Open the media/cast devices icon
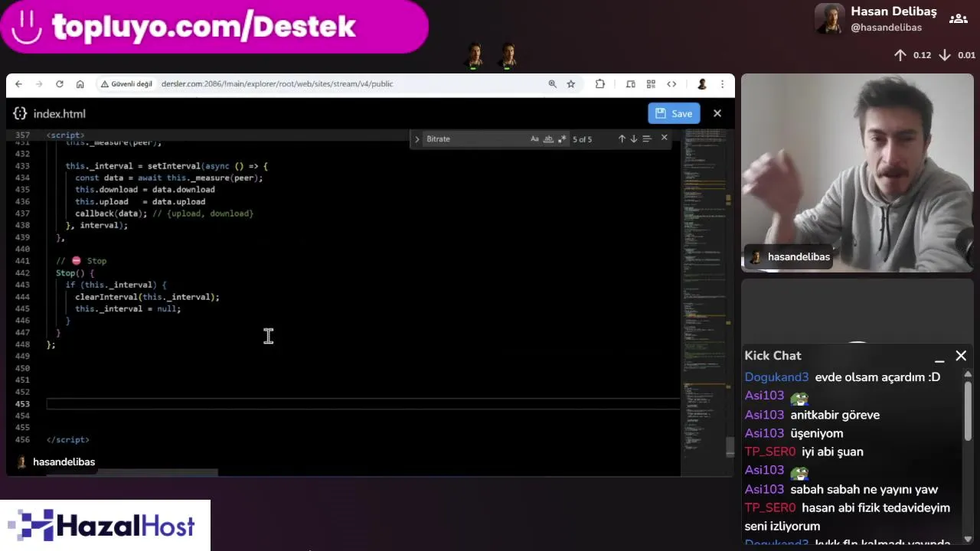This screenshot has width=980, height=551. pyautogui.click(x=631, y=84)
